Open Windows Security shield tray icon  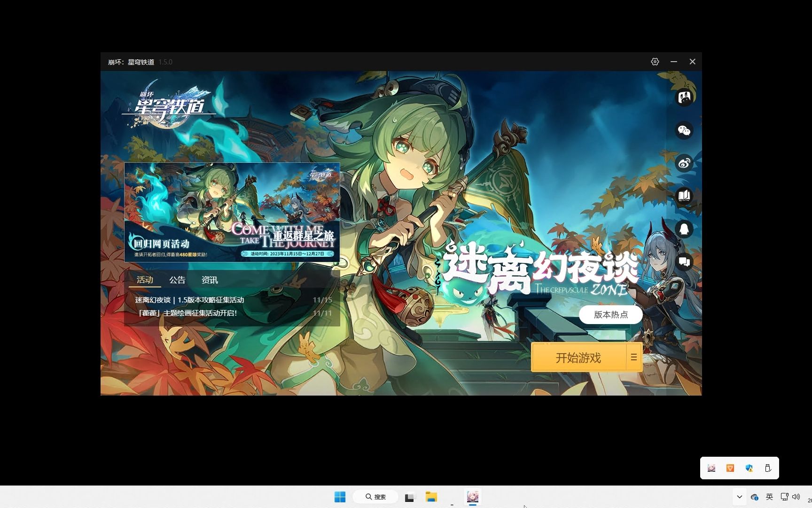(749, 468)
